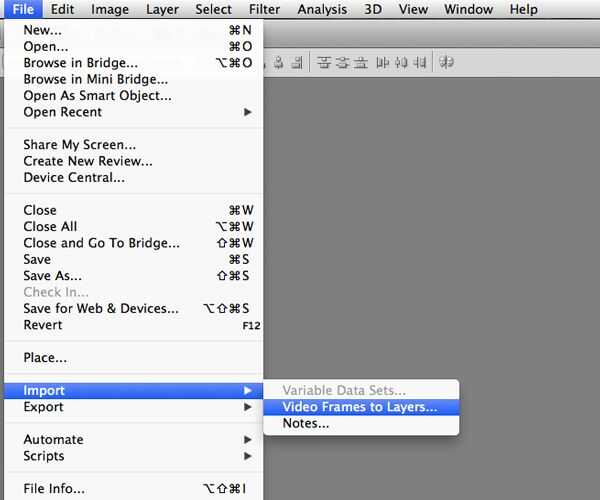Click the Distribute top edges icon
The image size is (600, 500).
click(324, 62)
